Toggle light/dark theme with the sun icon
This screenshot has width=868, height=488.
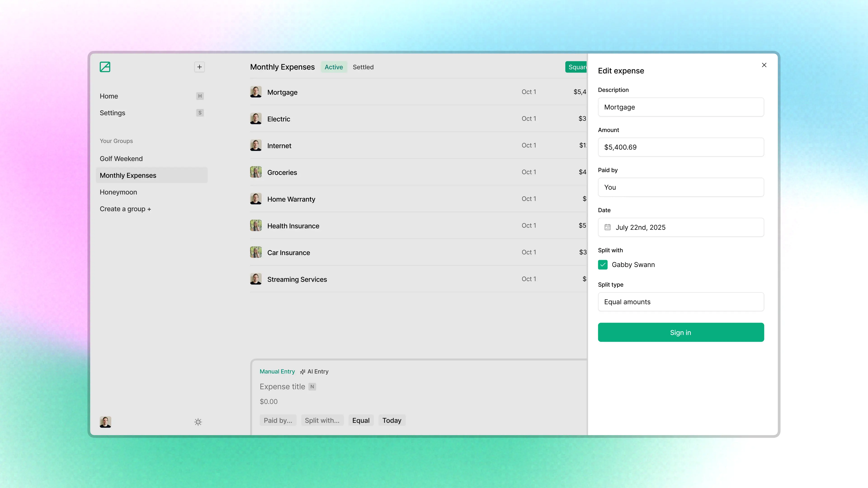198,422
